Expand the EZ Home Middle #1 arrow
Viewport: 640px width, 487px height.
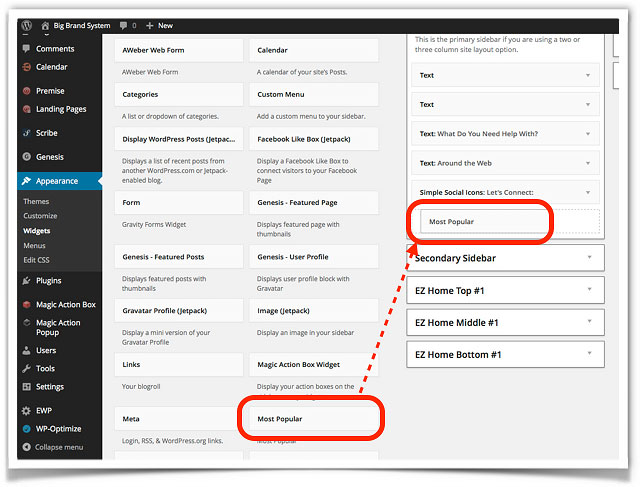point(589,321)
